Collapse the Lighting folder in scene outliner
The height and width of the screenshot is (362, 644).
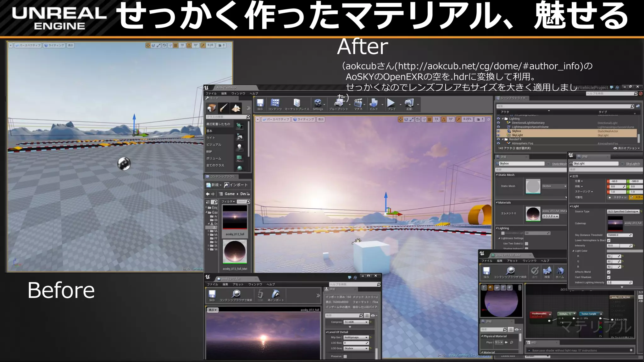(x=503, y=119)
